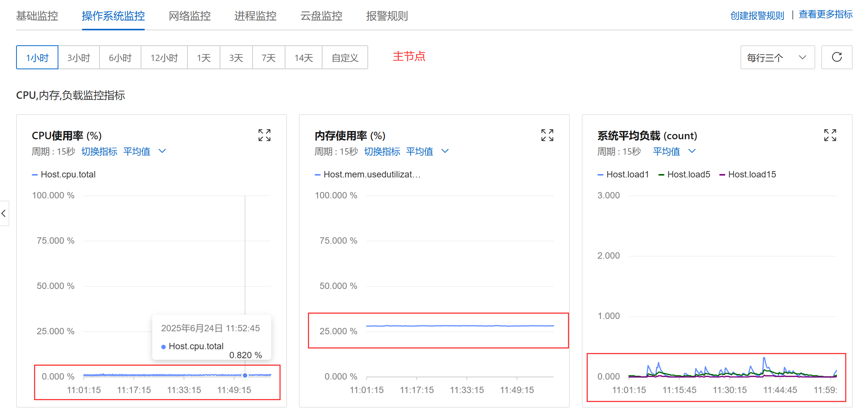Expand the 系统平均负载 chart to fullscreen
The image size is (868, 417).
pos(830,135)
